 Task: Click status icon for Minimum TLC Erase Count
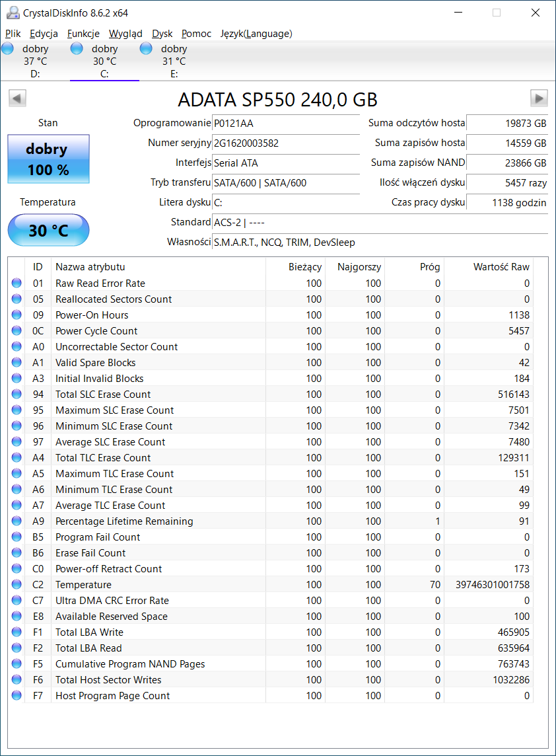[17, 490]
